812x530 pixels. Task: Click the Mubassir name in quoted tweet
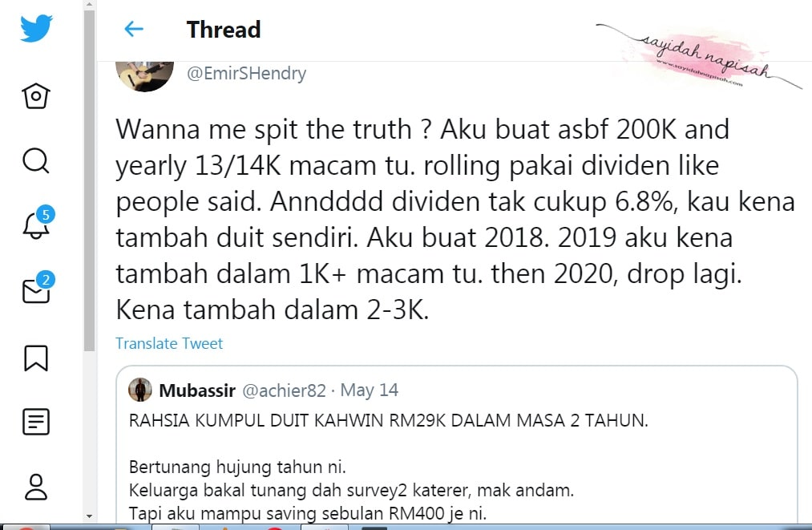(197, 390)
